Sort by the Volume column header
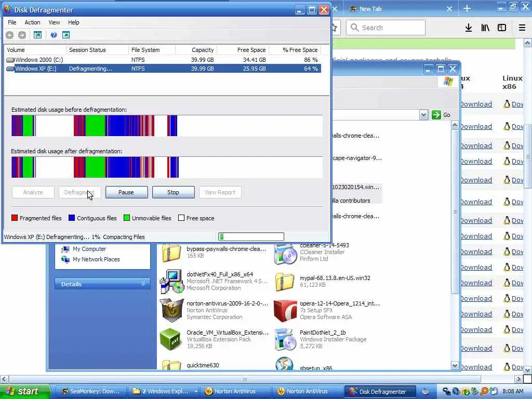 35,50
